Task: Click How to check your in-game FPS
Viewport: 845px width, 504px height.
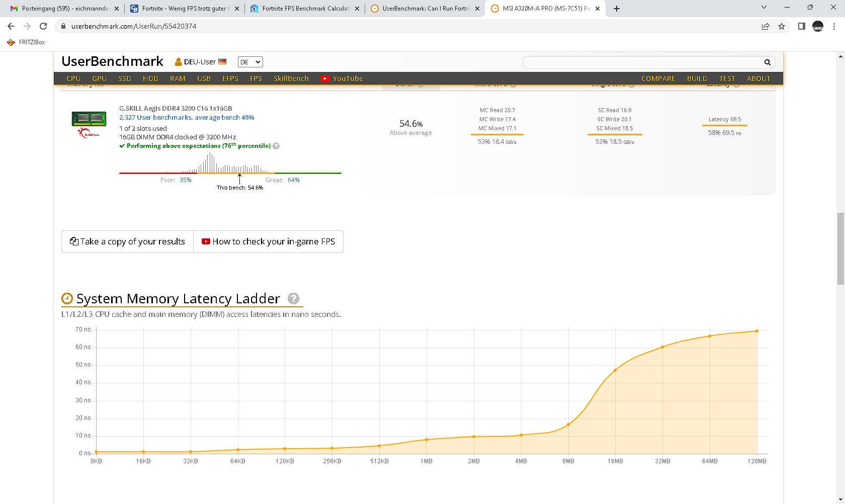Action: tap(269, 241)
